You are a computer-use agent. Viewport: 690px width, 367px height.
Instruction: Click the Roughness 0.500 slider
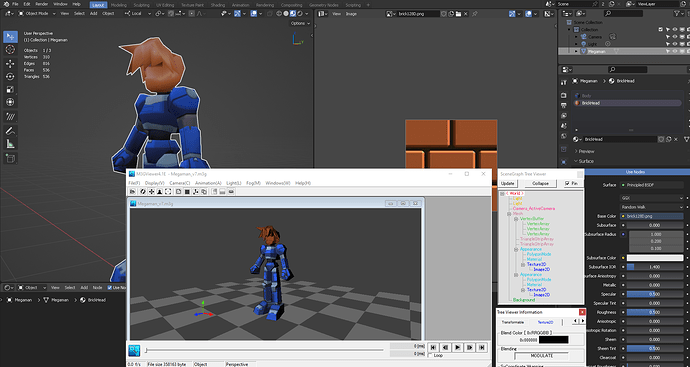tap(655, 312)
